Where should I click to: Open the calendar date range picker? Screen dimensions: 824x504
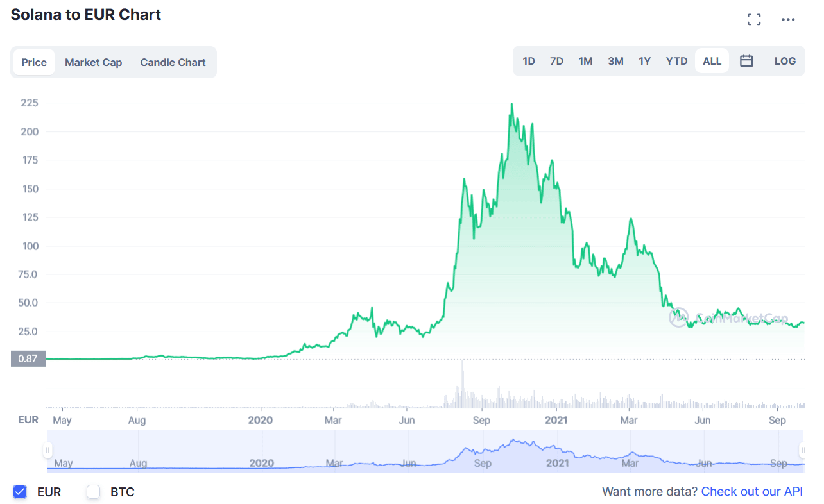(x=746, y=61)
